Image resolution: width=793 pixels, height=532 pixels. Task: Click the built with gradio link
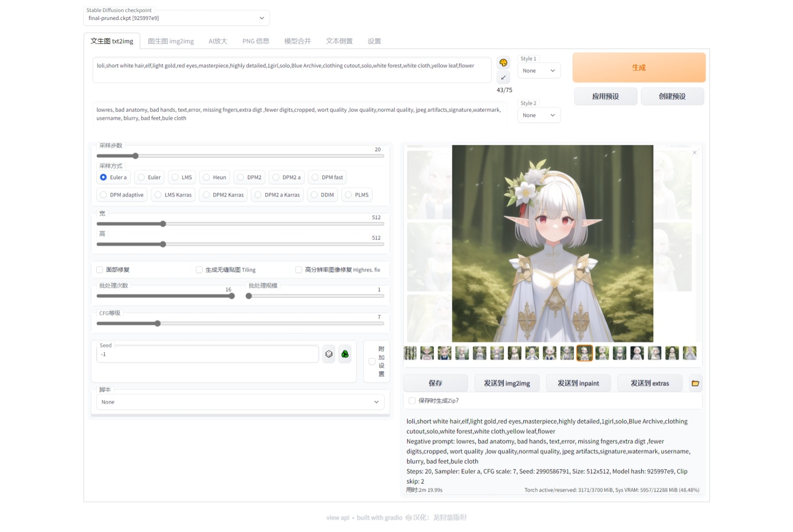[x=384, y=517]
